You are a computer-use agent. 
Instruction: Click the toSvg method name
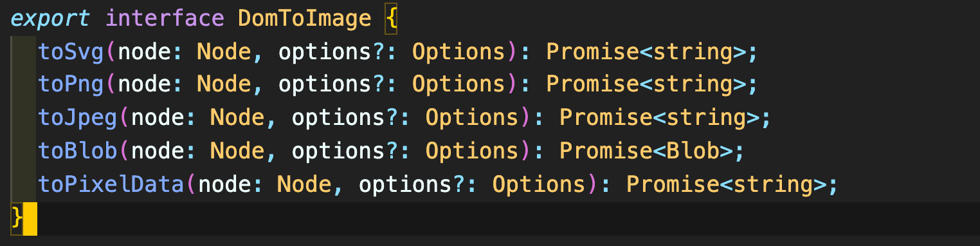[x=71, y=52]
